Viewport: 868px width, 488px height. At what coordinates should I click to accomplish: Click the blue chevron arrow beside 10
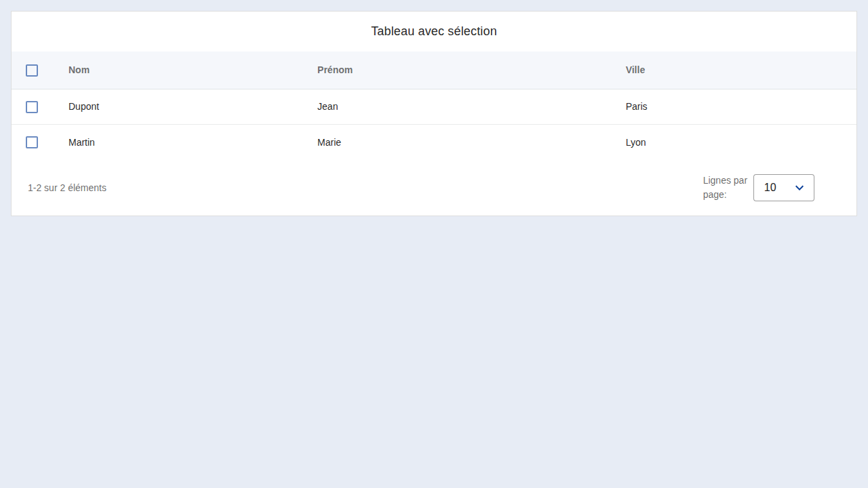[800, 188]
